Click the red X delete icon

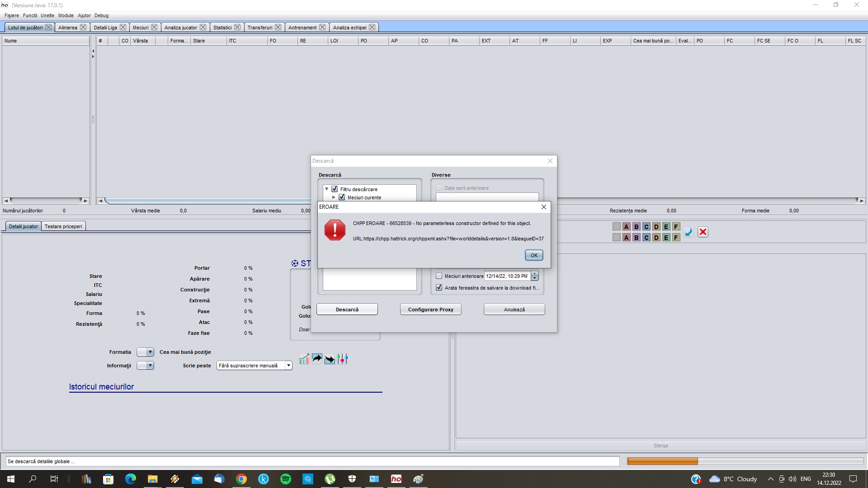pyautogui.click(x=703, y=232)
